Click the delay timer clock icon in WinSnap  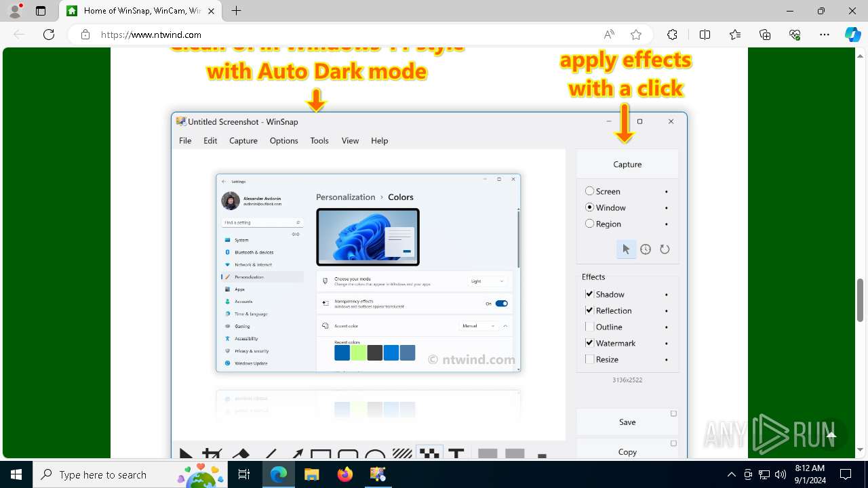tap(646, 249)
